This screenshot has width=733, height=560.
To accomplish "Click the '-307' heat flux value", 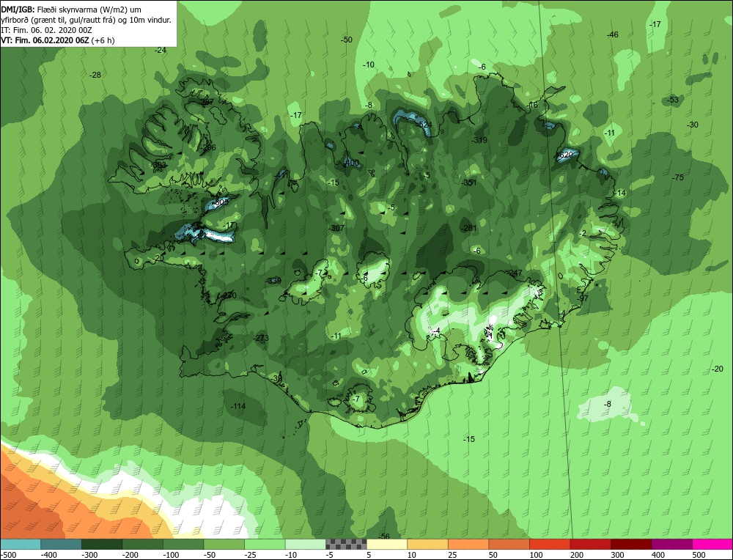I will pos(336,228).
